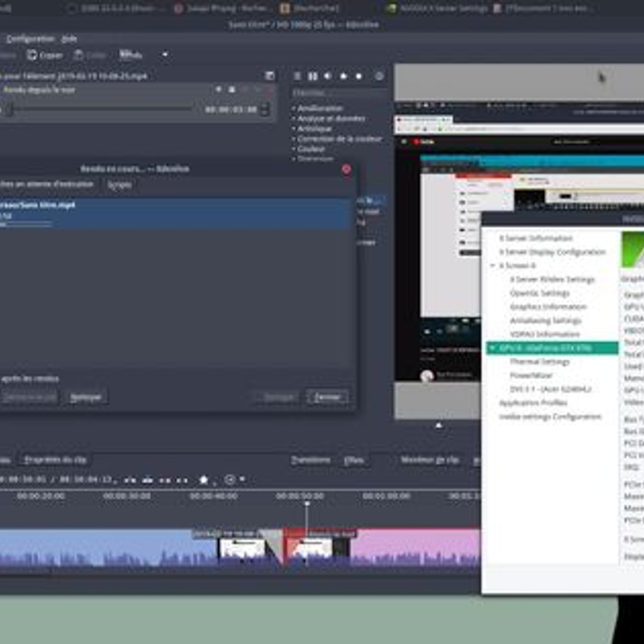Click the effect slider handle
Viewport: 644px width, 644px height.
10,110
